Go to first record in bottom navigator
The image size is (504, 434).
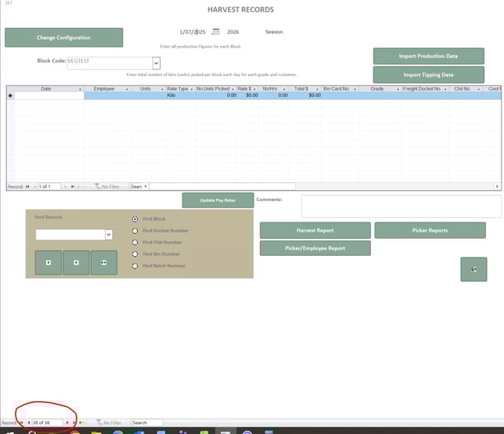(x=22, y=423)
